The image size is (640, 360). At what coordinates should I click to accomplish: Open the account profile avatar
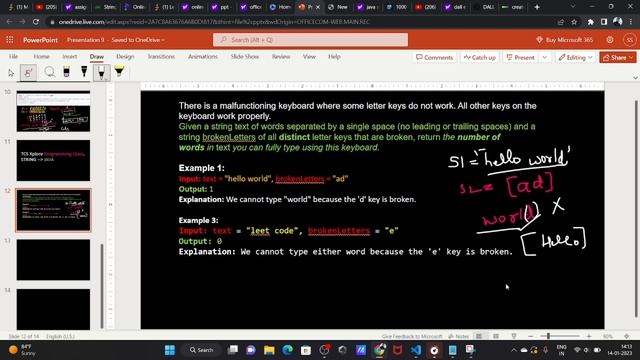629,40
